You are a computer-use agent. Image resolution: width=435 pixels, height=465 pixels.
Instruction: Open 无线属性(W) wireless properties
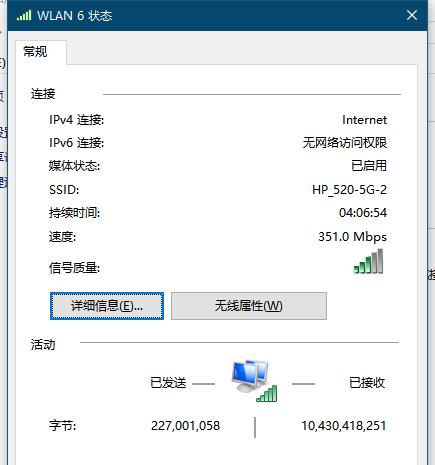pos(249,306)
